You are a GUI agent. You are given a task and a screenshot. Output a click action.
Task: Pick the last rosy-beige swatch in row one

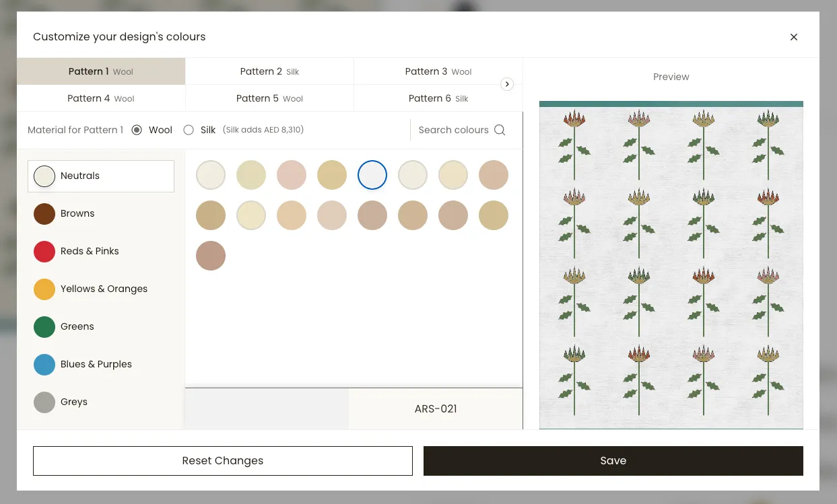click(494, 175)
